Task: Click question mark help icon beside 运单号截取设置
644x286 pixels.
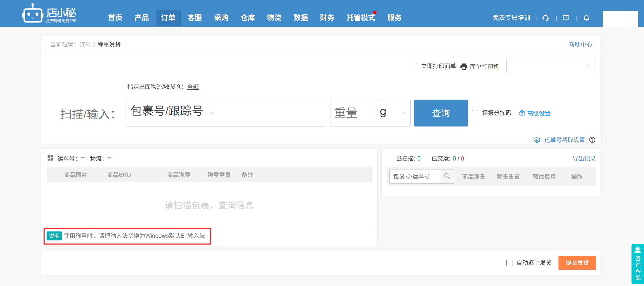Action: coord(592,140)
